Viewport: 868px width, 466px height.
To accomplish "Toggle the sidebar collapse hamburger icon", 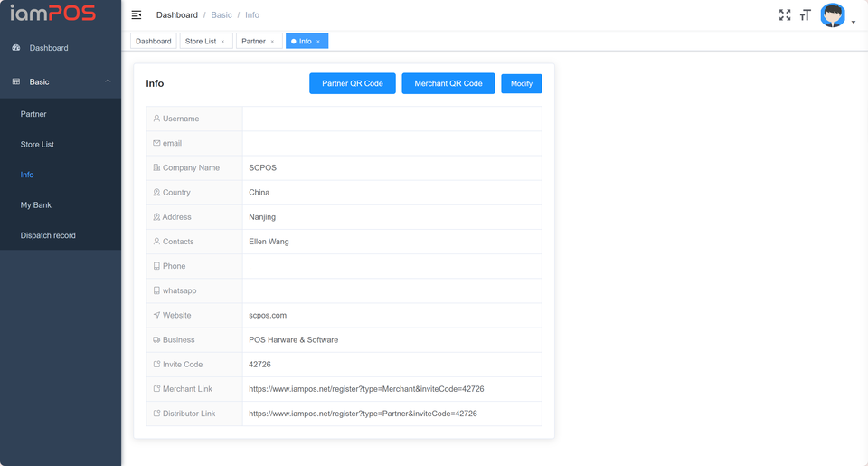I will click(137, 15).
